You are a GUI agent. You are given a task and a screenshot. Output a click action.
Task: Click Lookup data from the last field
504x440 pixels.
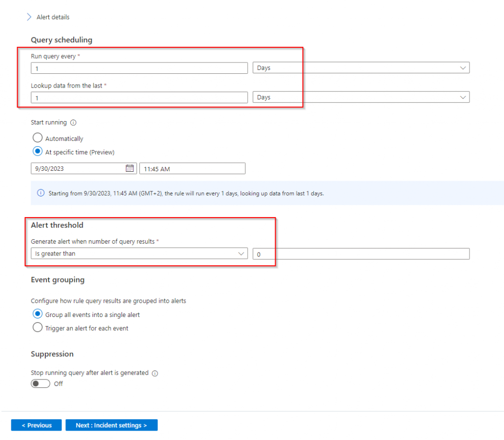[x=139, y=97]
